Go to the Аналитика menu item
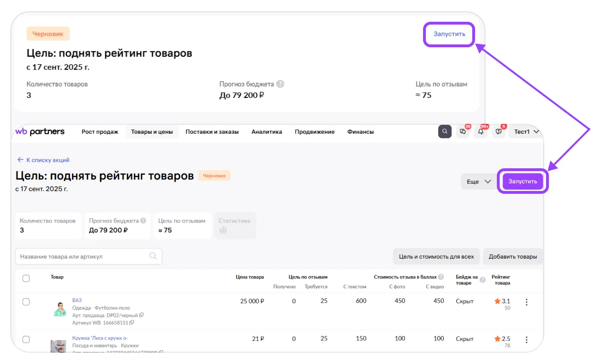Viewport: 600px width, 364px height. [x=266, y=132]
